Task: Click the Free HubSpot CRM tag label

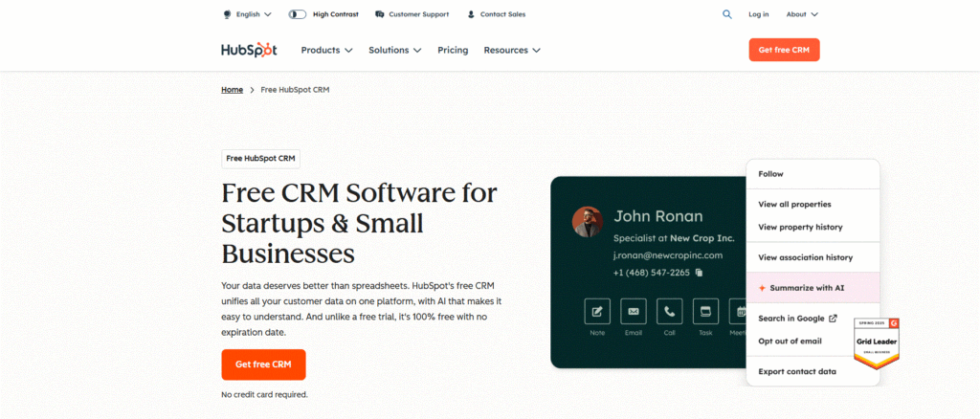Action: (260, 159)
